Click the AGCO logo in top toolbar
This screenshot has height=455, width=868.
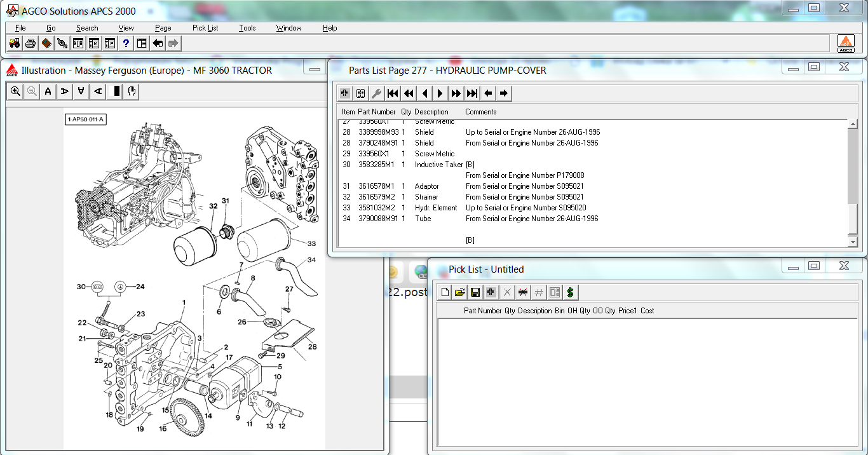coord(846,43)
